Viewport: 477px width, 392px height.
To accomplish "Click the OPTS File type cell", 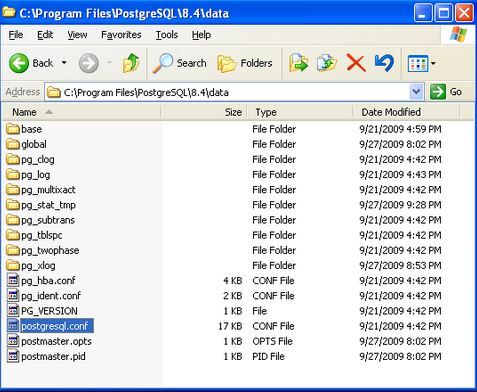I will tap(272, 341).
